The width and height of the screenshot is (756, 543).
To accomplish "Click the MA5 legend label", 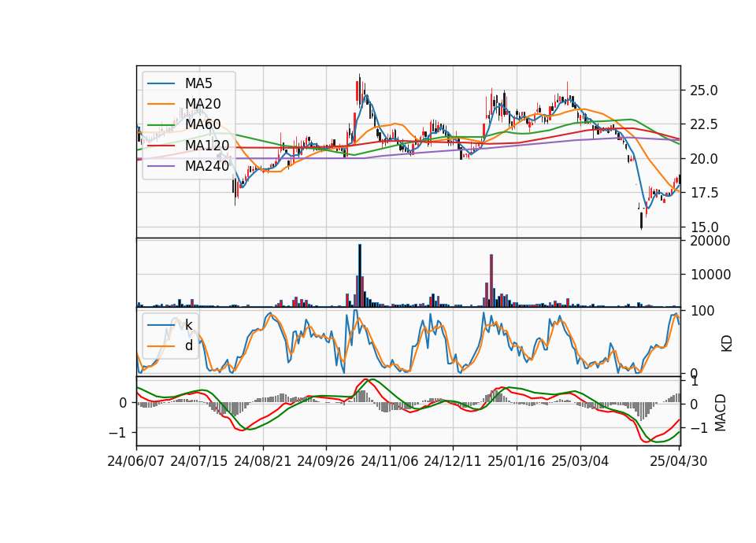I will (x=198, y=83).
